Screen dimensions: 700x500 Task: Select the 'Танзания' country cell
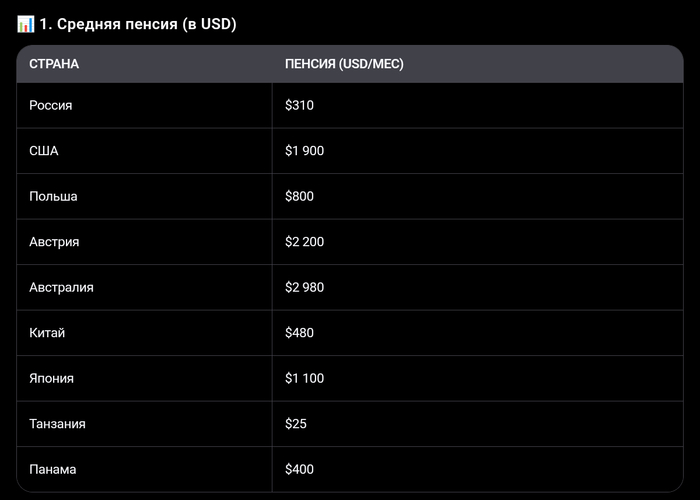pyautogui.click(x=58, y=424)
